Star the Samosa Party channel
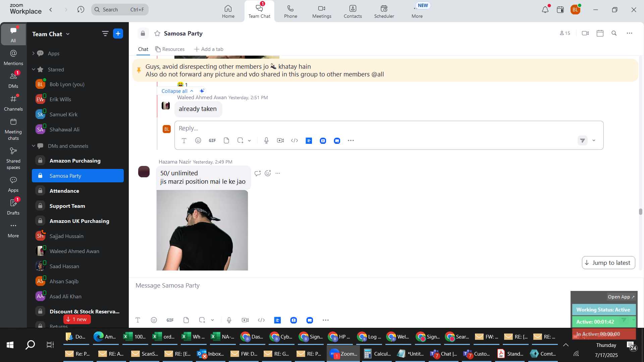This screenshot has width=644, height=362. (x=157, y=34)
